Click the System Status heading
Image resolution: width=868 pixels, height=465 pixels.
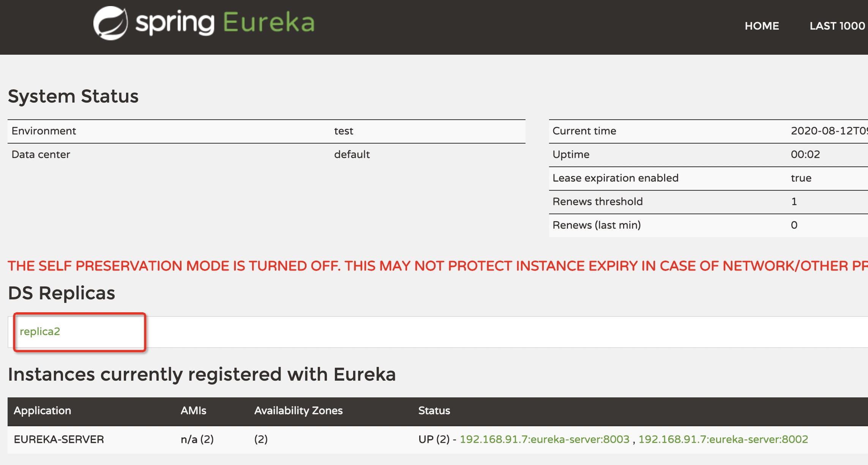pyautogui.click(x=73, y=96)
